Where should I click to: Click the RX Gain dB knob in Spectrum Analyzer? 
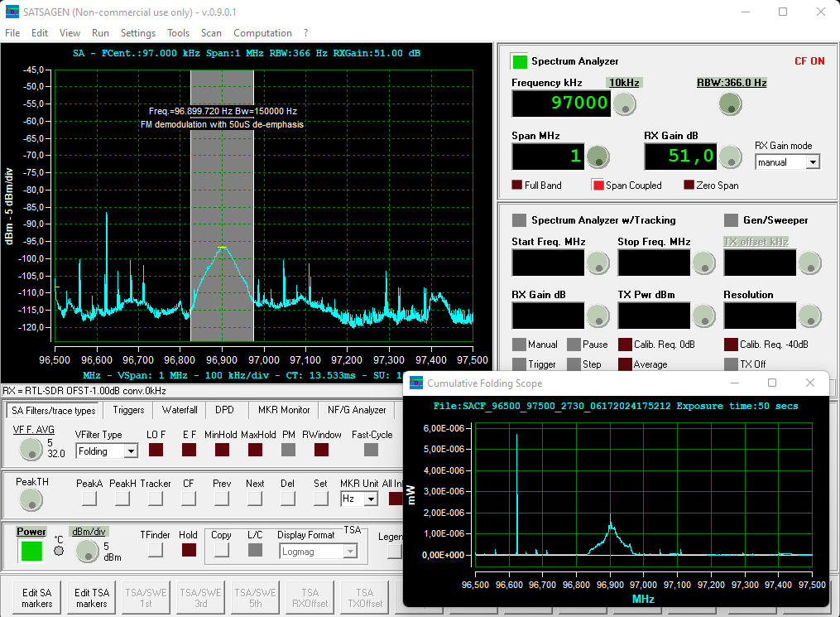tap(730, 157)
